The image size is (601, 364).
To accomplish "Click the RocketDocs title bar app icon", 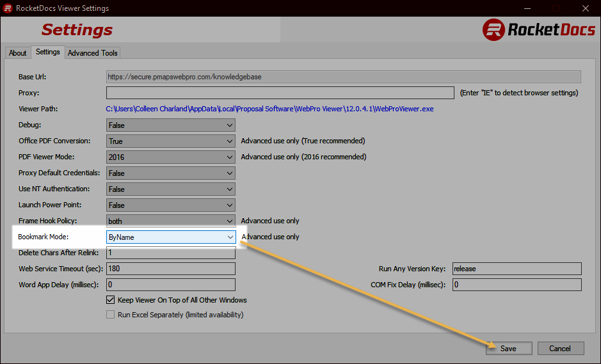I will (x=8, y=8).
